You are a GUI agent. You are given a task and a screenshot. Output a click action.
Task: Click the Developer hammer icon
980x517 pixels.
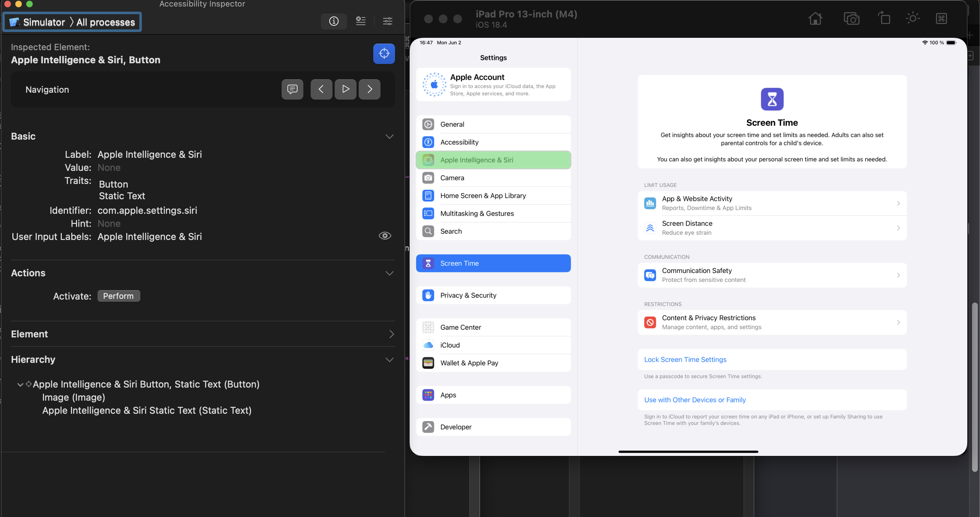428,427
